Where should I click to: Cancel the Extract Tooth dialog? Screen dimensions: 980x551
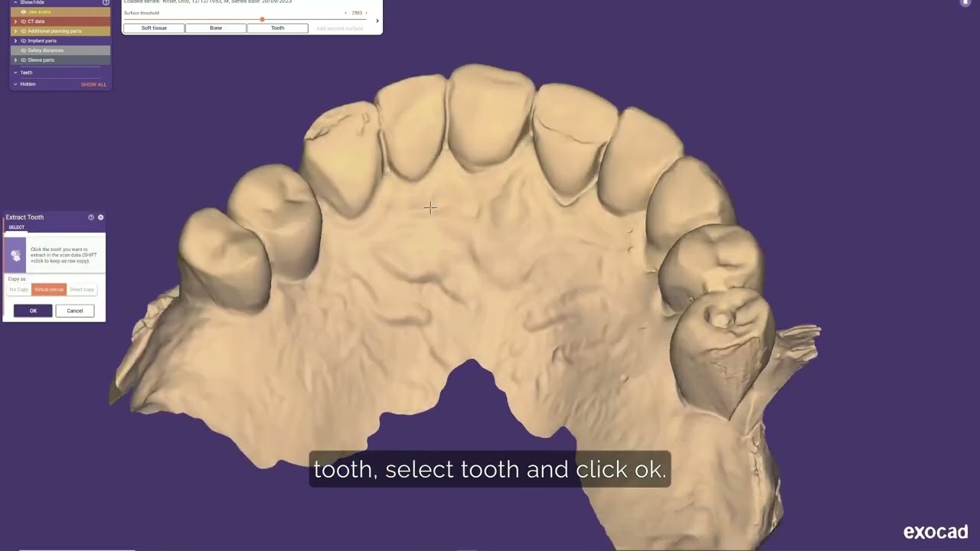click(x=75, y=311)
